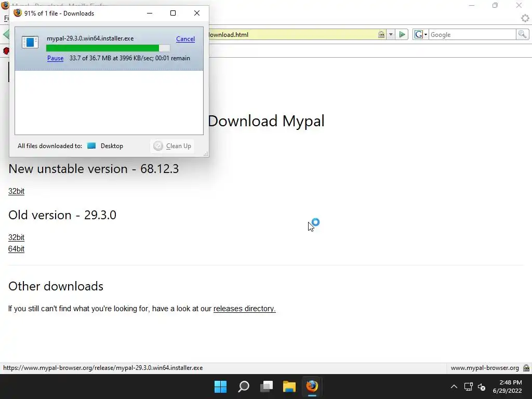Open the 64bit download link
532x399 pixels.
click(16, 249)
